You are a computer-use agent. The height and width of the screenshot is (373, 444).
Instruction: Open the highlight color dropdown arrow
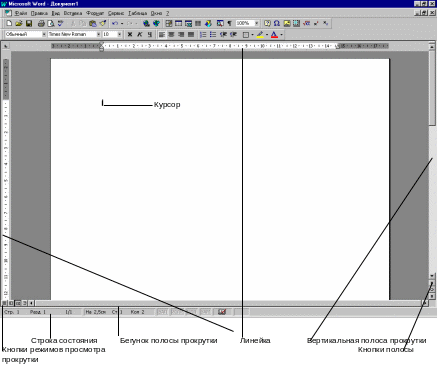(x=267, y=35)
